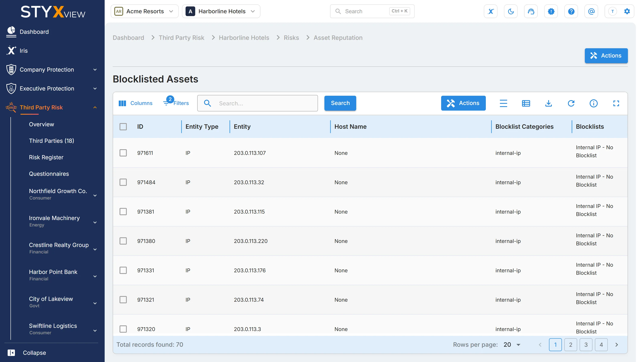Click the table toolbar Actions button
644x362 pixels.
(463, 103)
